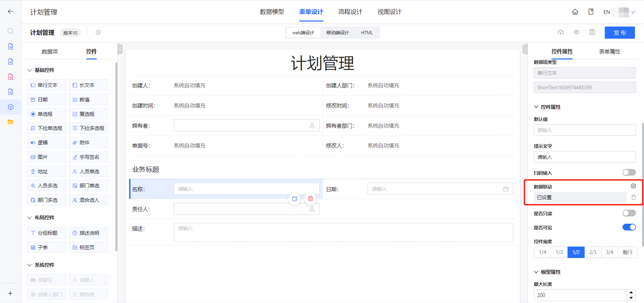Preview the form with the eye icon
644x303 pixels.
coord(576,32)
